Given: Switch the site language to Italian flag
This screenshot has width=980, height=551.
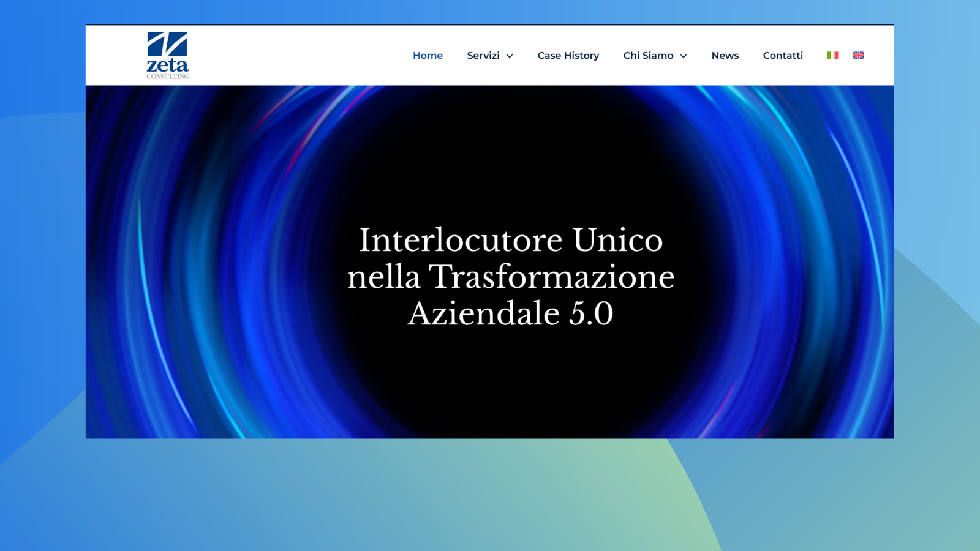Looking at the screenshot, I should [832, 55].
